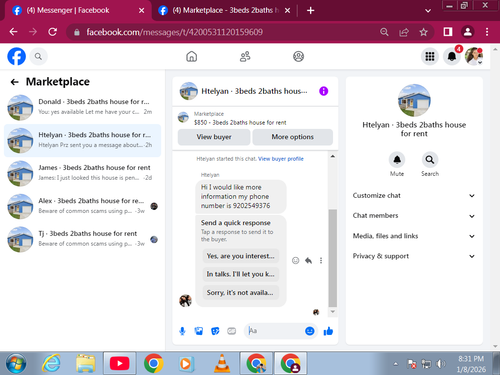Screen dimensions: 500x375
Task: React to message with smiley icon
Action: (295, 260)
